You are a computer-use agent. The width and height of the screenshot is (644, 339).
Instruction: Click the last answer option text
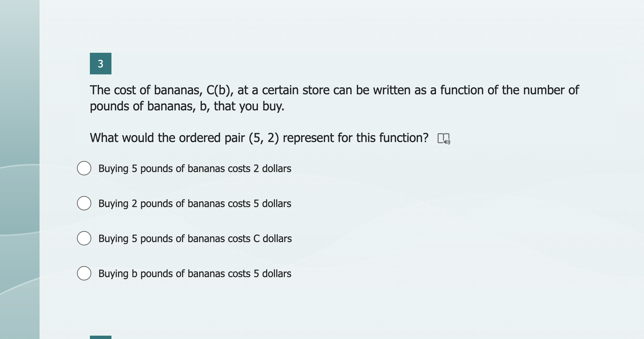195,274
